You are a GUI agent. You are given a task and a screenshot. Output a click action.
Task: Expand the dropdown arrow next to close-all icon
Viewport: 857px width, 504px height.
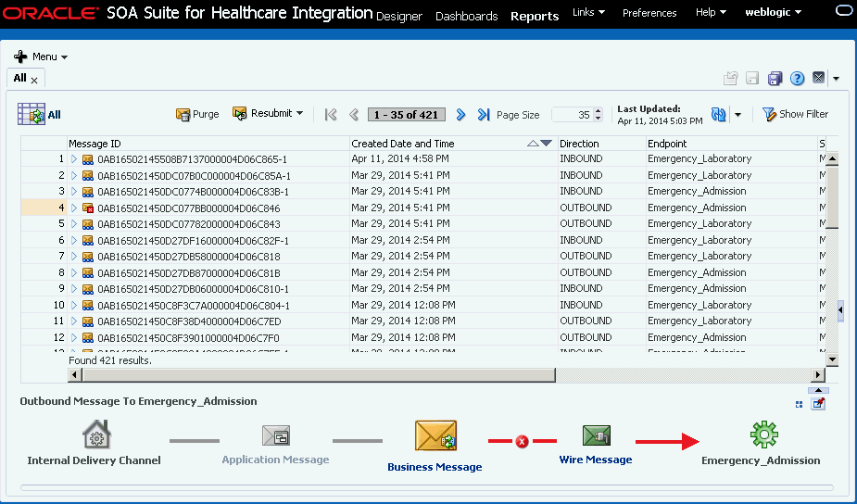(837, 79)
